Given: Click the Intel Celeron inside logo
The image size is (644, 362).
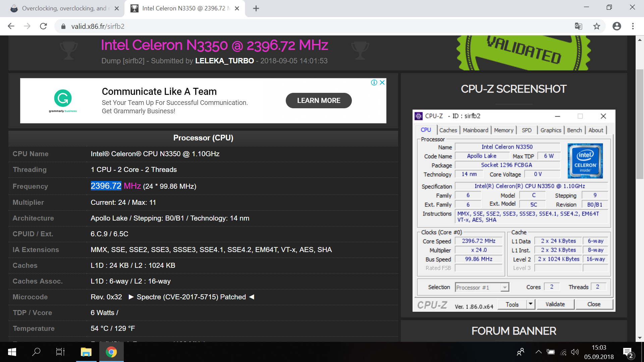Looking at the screenshot, I should 585,161.
